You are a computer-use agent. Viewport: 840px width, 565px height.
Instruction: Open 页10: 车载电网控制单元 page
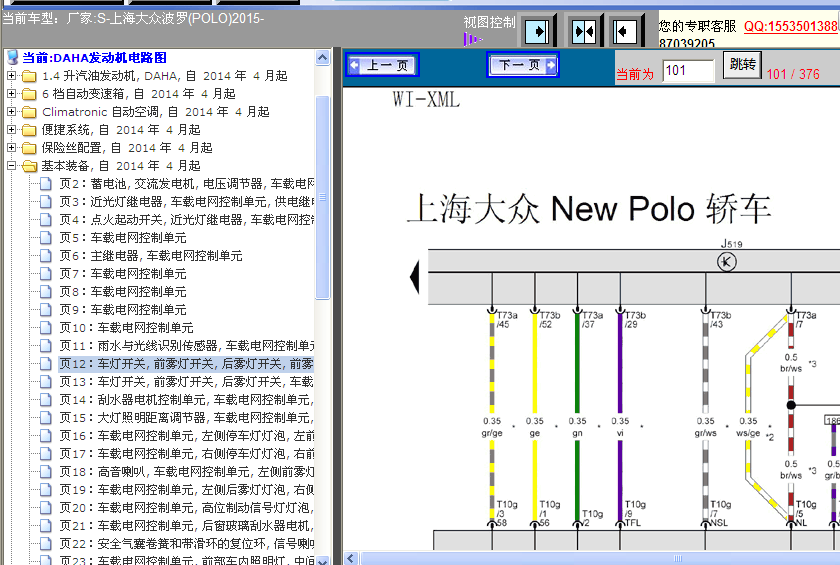tap(126, 328)
